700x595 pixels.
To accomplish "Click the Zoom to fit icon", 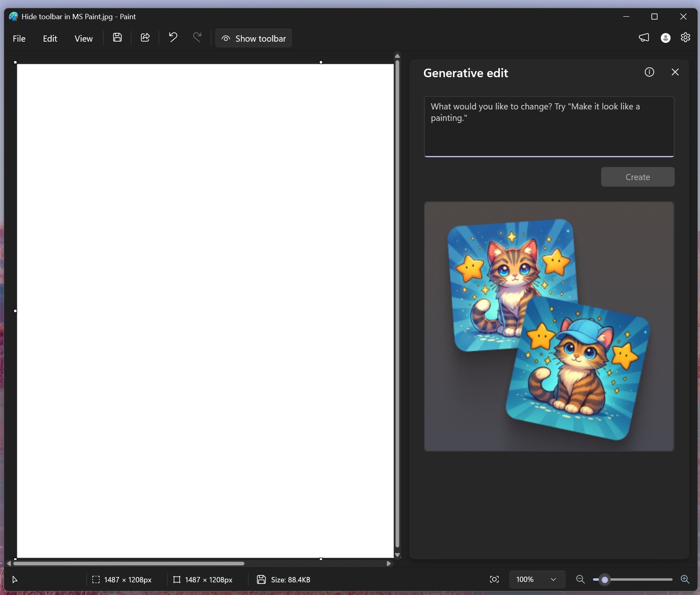I will pos(495,579).
